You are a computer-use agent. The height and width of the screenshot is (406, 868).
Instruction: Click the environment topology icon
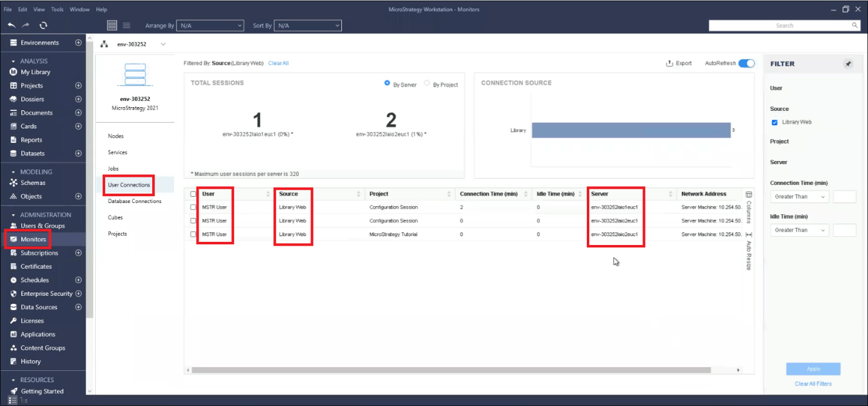coord(105,44)
